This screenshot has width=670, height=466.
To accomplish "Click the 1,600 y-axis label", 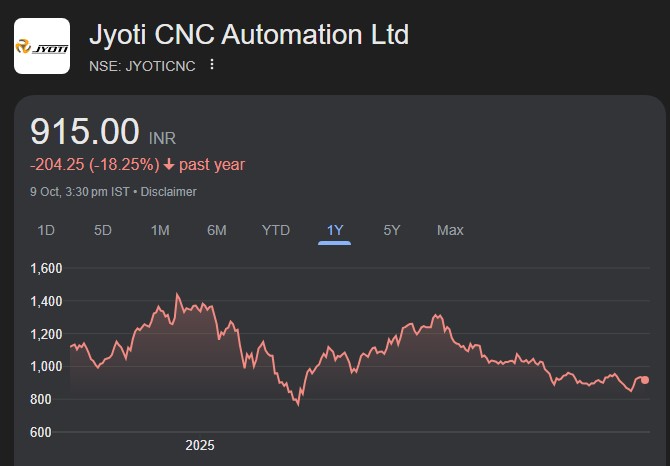I will click(47, 268).
